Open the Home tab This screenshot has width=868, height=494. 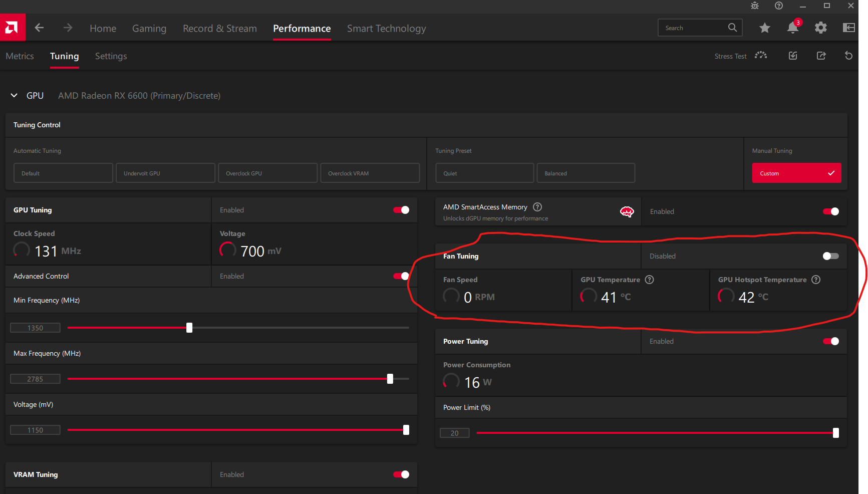[103, 29]
